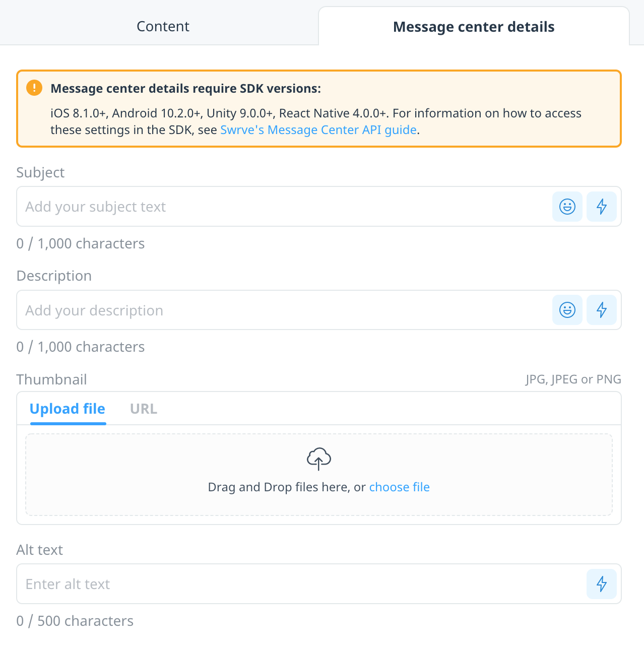The width and height of the screenshot is (644, 650).
Task: Click the Drag and Drop files area
Action: 319,475
